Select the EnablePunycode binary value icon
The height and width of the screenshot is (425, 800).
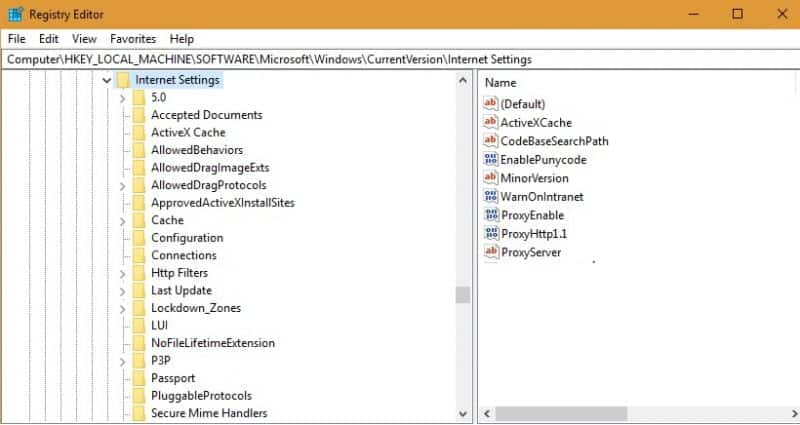pos(491,159)
